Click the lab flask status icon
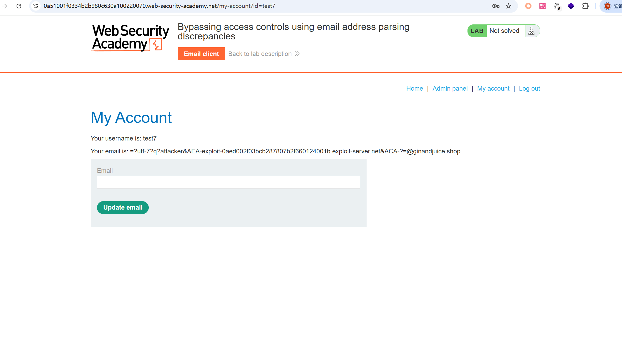The image size is (622, 364). [531, 31]
